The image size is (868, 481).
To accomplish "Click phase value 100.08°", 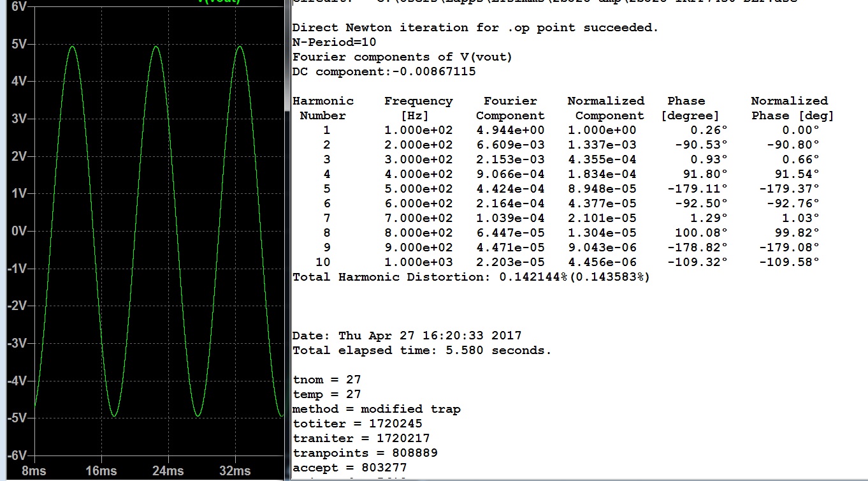I will click(701, 233).
